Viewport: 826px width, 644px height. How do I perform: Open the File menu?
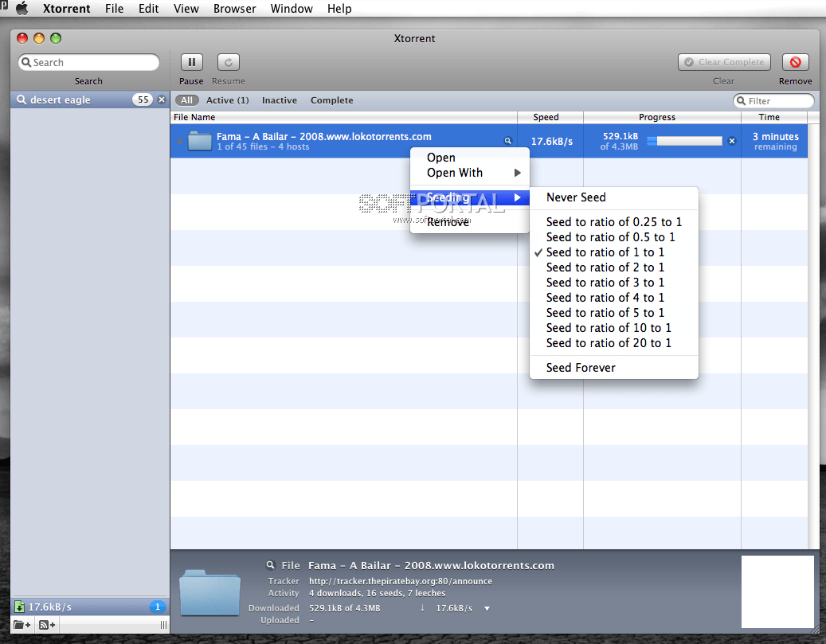point(115,9)
